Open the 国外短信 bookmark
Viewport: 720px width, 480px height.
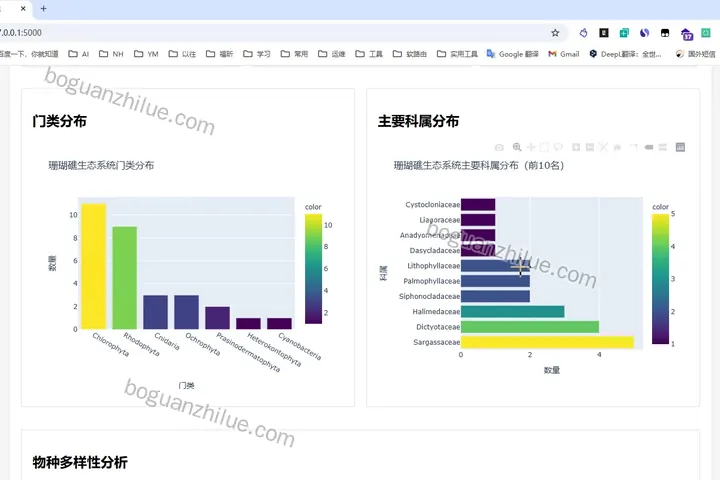[x=695, y=54]
